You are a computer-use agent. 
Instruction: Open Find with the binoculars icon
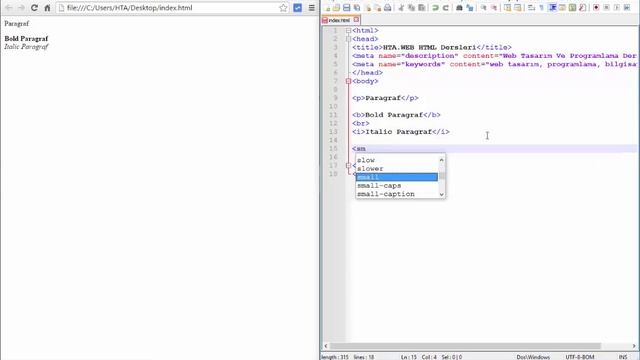point(459,8)
